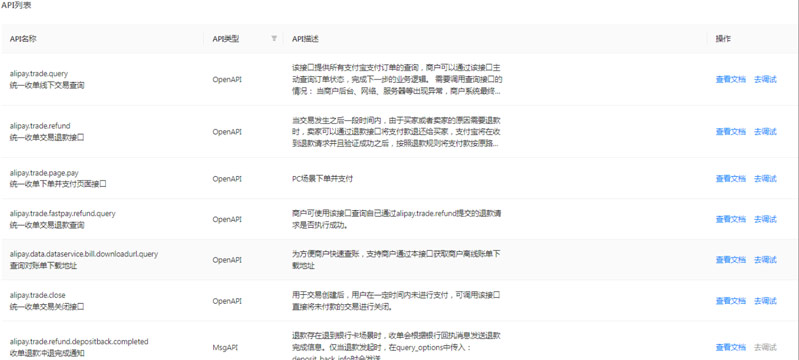Select the alipay.trade.close row name
799x360 pixels.
[x=38, y=295]
